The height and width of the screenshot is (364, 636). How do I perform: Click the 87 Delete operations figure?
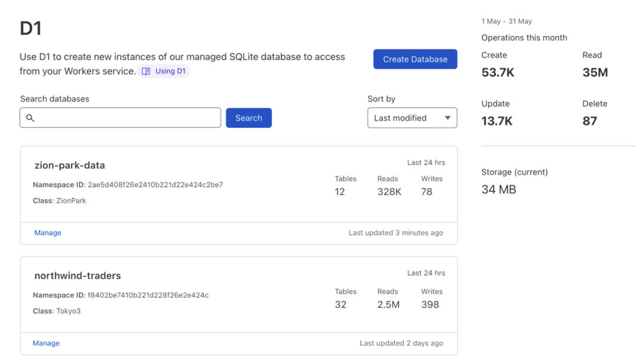click(x=589, y=121)
